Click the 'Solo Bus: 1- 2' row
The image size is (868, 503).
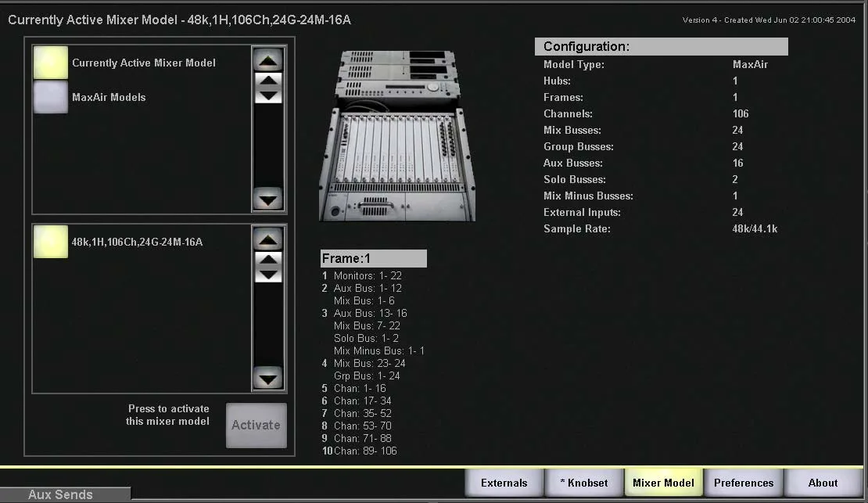366,338
